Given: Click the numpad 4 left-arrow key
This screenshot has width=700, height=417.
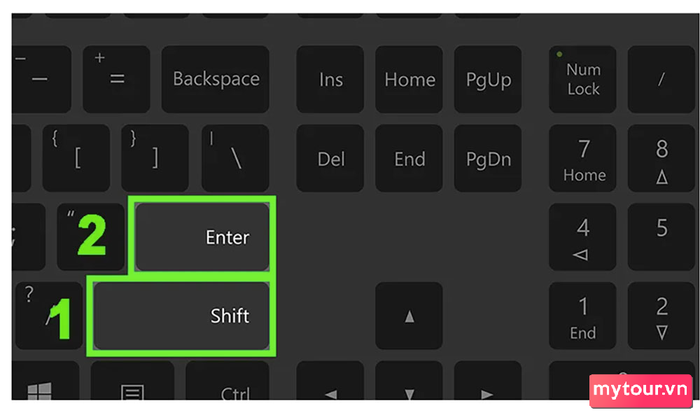Looking at the screenshot, I should click(x=583, y=237).
